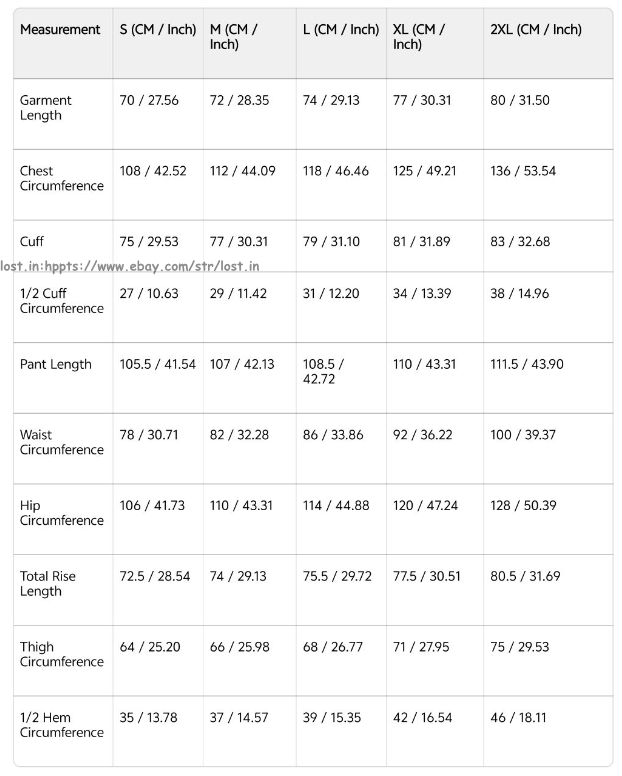Click Pant Length value for size L
This screenshot has width=622, height=776.
click(323, 372)
